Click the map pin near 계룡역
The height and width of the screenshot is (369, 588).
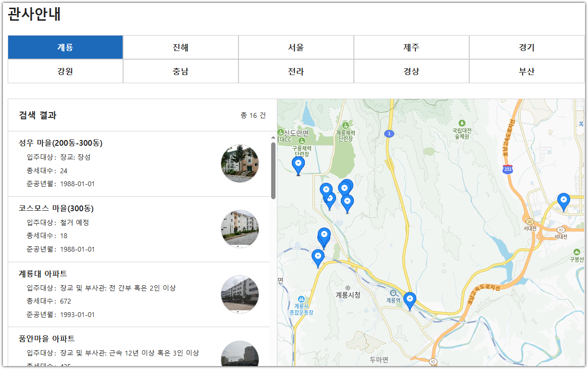(x=410, y=302)
